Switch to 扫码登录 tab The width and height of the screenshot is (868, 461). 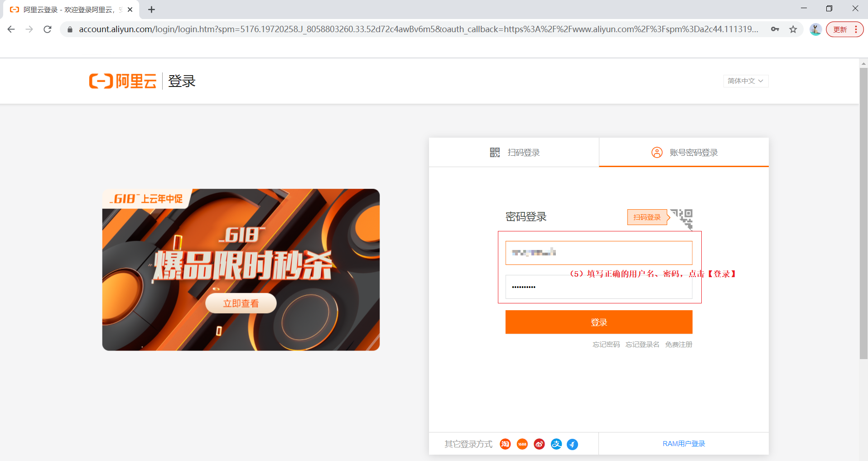[514, 153]
